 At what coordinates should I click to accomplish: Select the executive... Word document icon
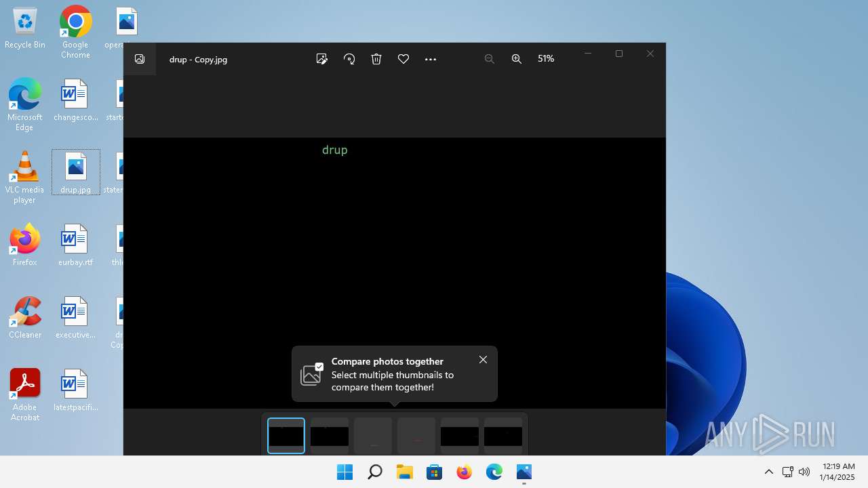75,317
